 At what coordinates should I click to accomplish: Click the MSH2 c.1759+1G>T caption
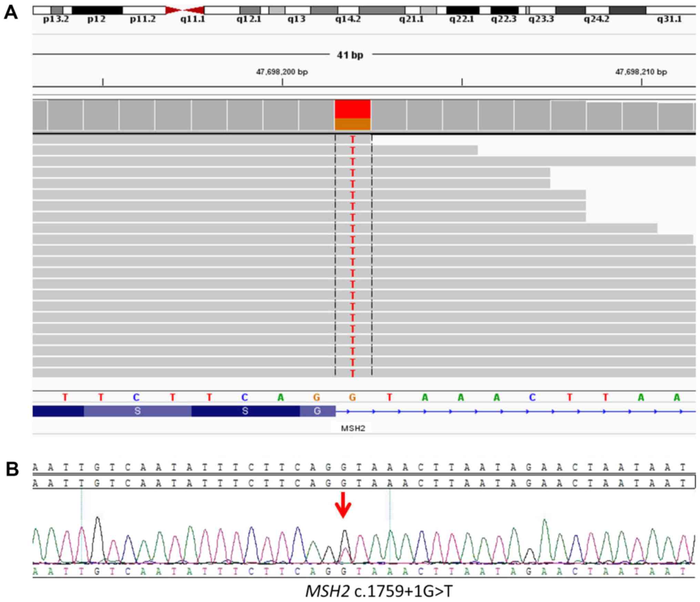click(378, 591)
